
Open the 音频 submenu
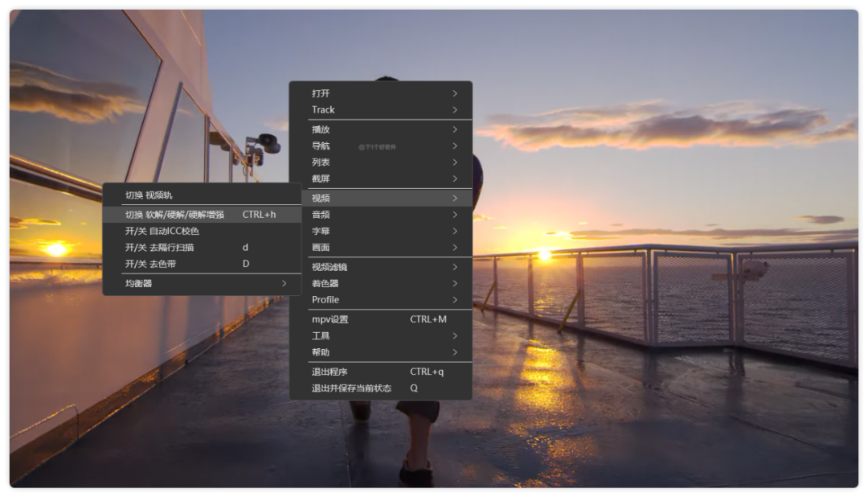380,215
